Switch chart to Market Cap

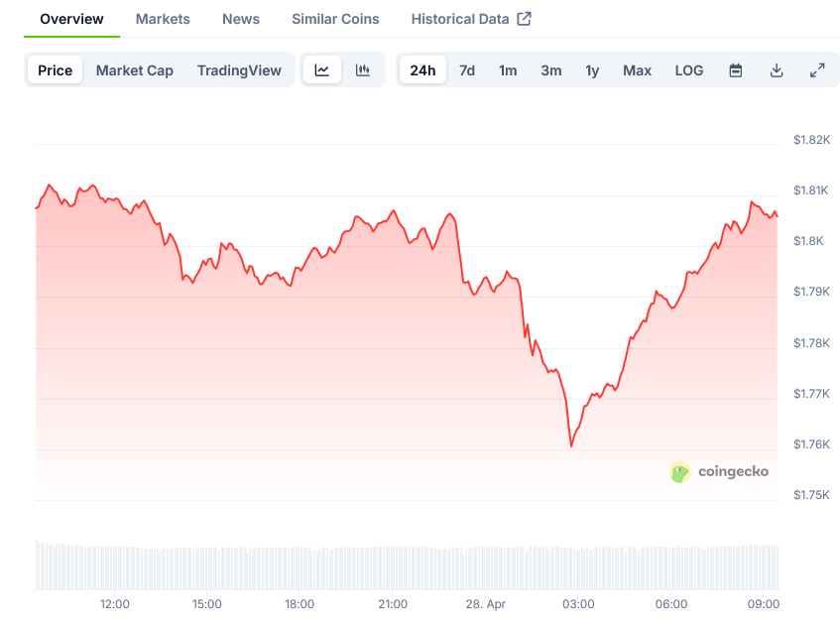(135, 70)
